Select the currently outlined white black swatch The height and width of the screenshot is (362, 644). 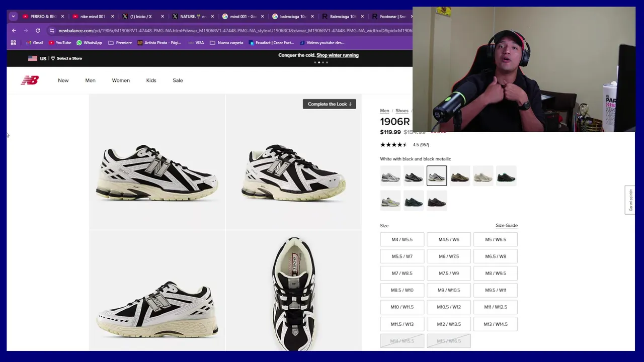tap(437, 176)
